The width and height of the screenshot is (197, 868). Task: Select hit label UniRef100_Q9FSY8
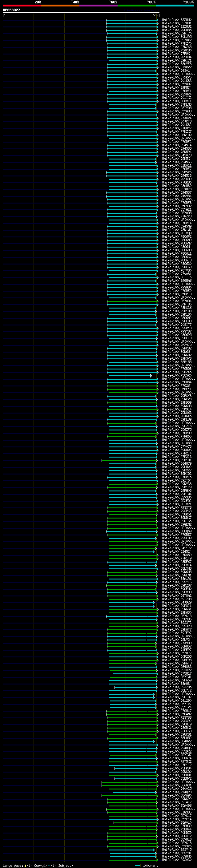(177, 396)
